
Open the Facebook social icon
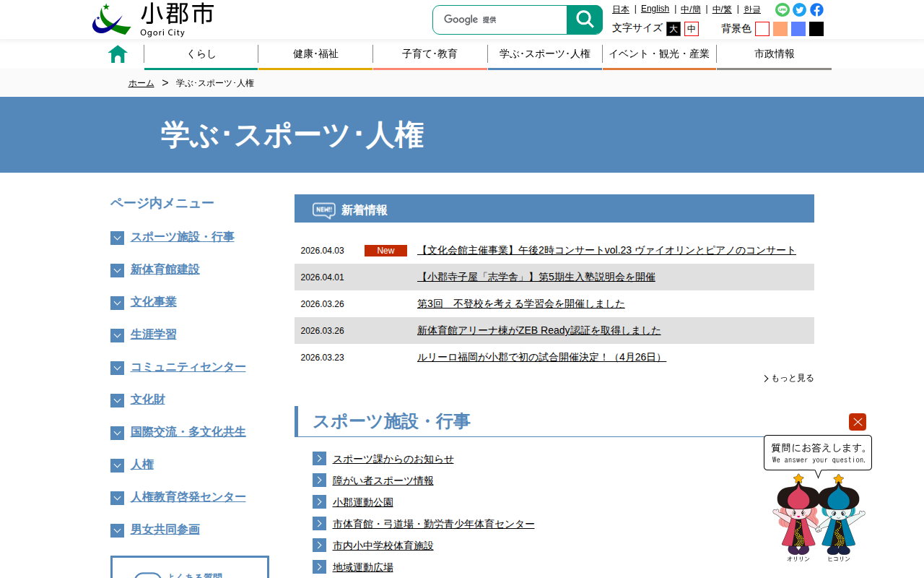(816, 9)
